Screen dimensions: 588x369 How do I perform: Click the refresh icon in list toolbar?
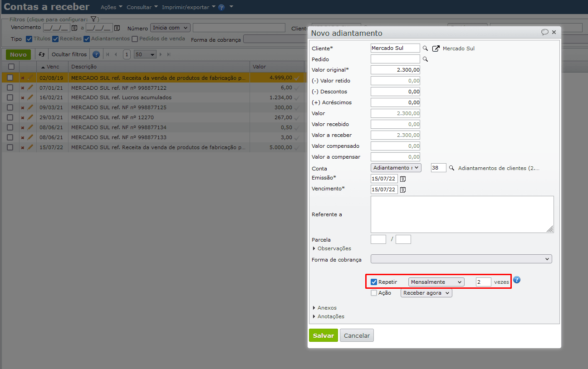[42, 54]
